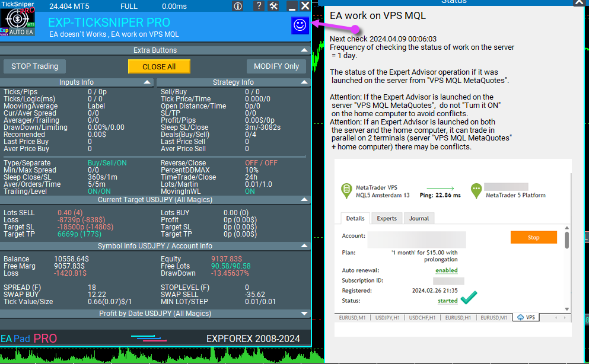The height and width of the screenshot is (364, 589).
Task: Click the info icon in the title bar
Action: (238, 6)
